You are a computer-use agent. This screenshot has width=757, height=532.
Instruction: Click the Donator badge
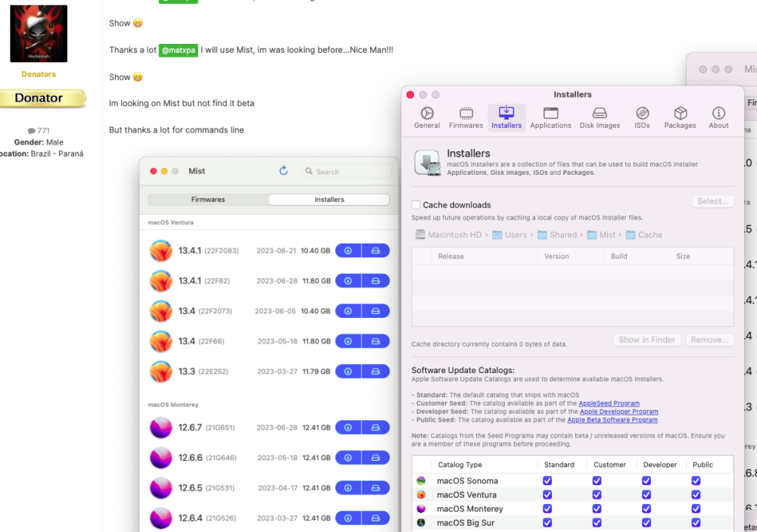[x=42, y=98]
